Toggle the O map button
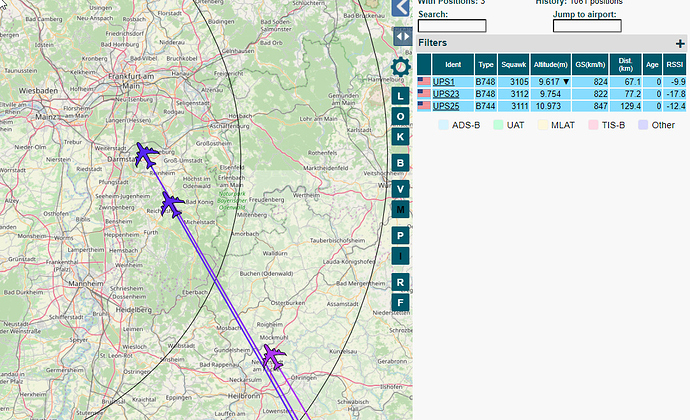 (x=400, y=117)
